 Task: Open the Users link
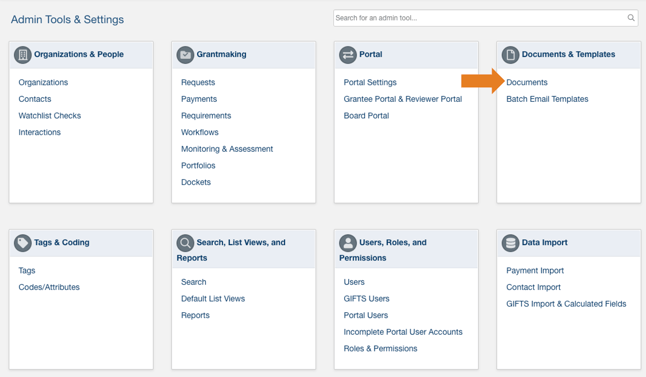pos(354,282)
